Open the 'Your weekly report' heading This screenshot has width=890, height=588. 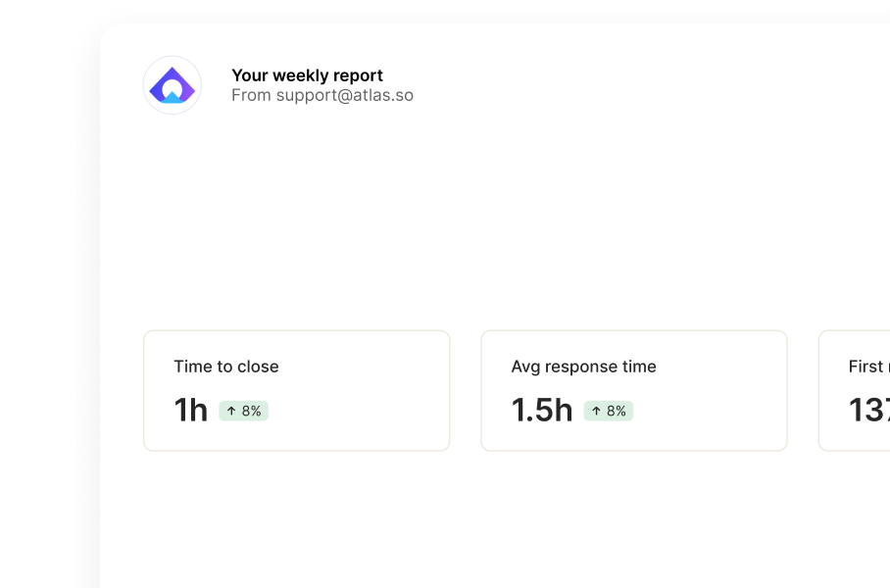(307, 75)
